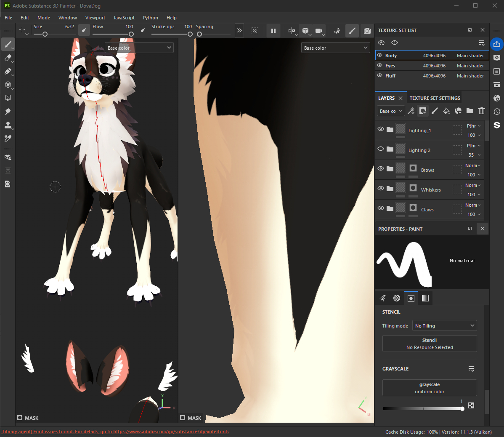
Task: Click the grayscale value slider handle
Action: pyautogui.click(x=462, y=409)
